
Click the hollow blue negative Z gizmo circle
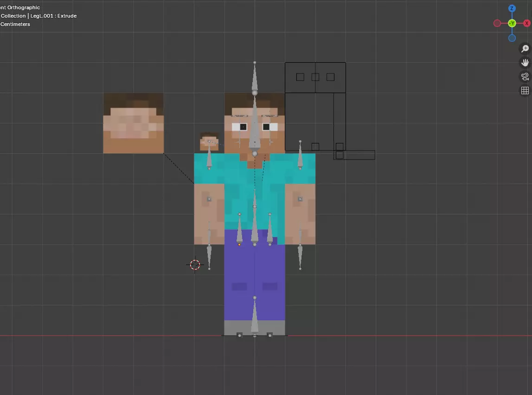click(512, 38)
